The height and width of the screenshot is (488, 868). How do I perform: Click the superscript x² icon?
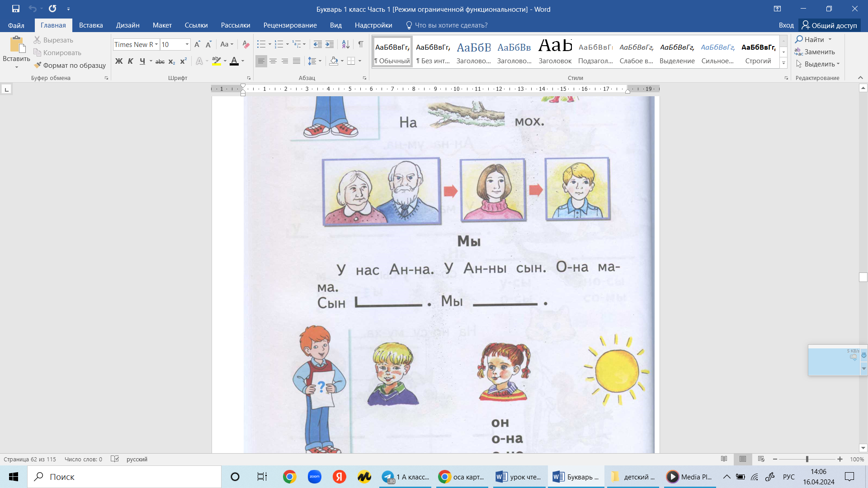click(183, 61)
